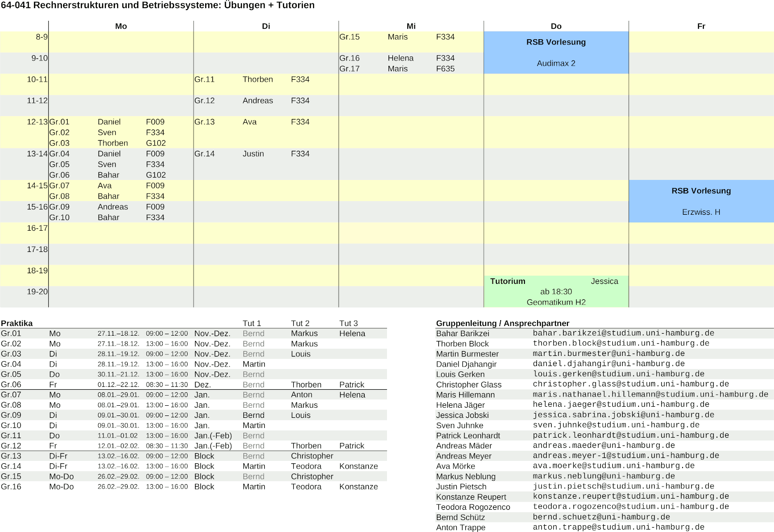Open email christopher.glass@studium.uni-hamburg.de

pos(631,384)
